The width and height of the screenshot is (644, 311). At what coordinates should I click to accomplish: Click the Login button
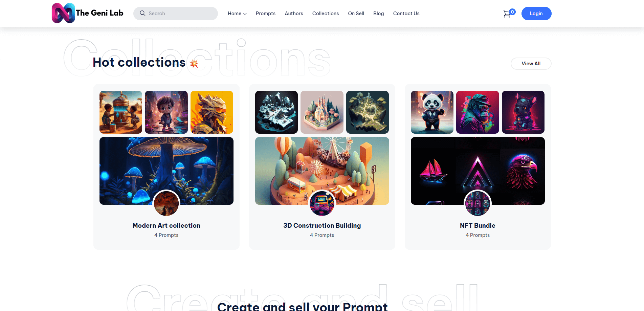(x=536, y=14)
